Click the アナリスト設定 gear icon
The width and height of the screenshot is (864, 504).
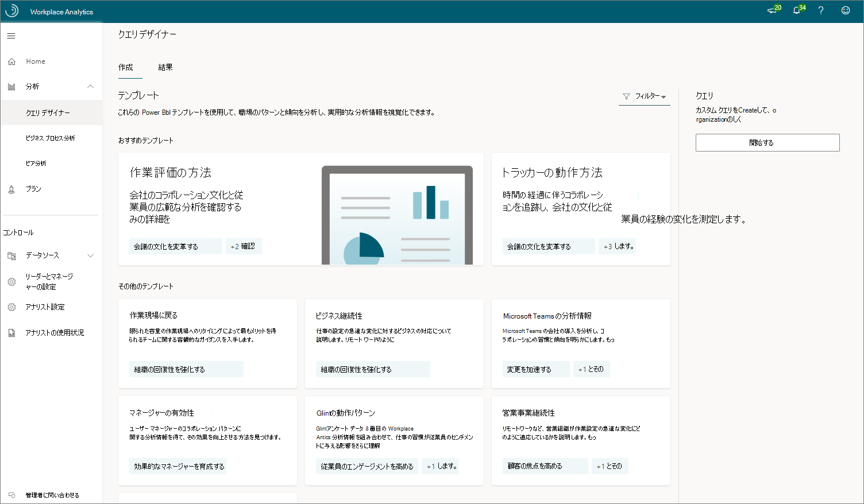[x=11, y=307]
